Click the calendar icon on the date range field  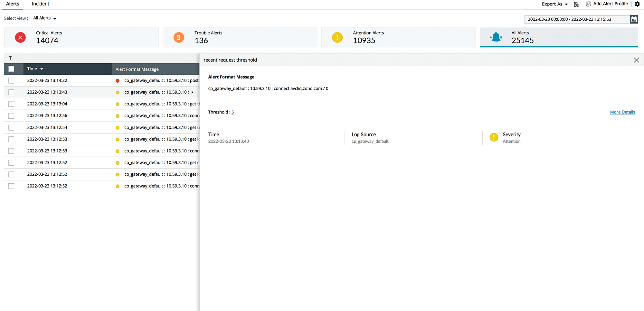pos(634,19)
